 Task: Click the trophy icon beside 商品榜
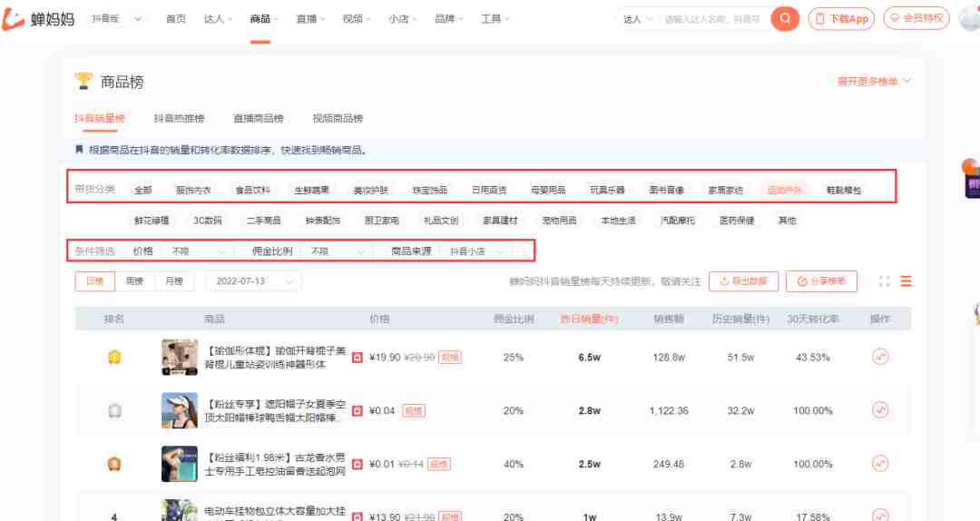click(83, 82)
